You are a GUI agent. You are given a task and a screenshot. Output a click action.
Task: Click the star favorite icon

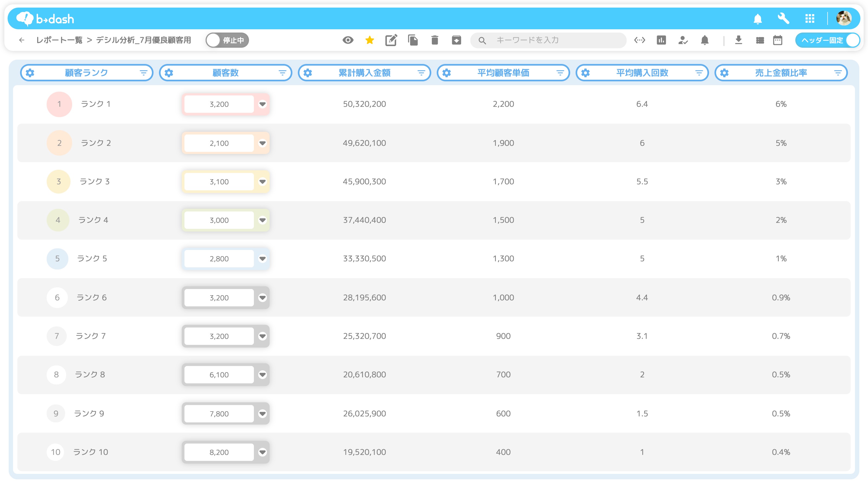tap(370, 40)
